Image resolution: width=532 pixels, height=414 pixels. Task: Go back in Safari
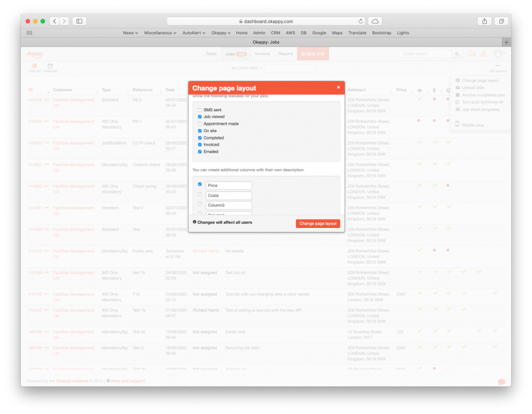(x=55, y=21)
